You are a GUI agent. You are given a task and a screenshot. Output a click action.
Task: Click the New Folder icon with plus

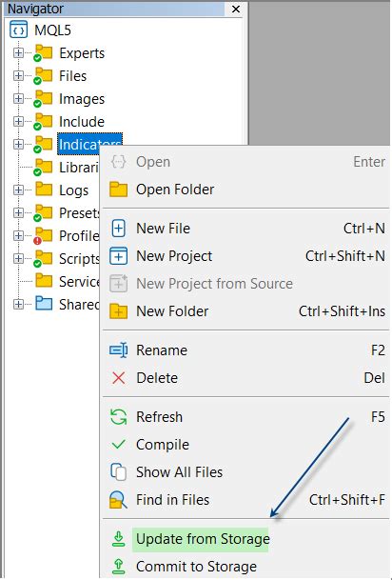[118, 311]
